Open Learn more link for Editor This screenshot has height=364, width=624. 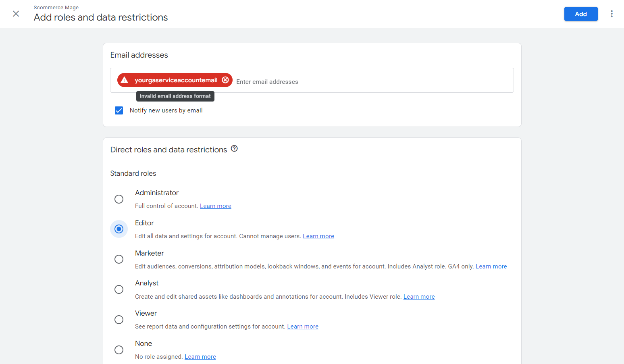tap(318, 236)
